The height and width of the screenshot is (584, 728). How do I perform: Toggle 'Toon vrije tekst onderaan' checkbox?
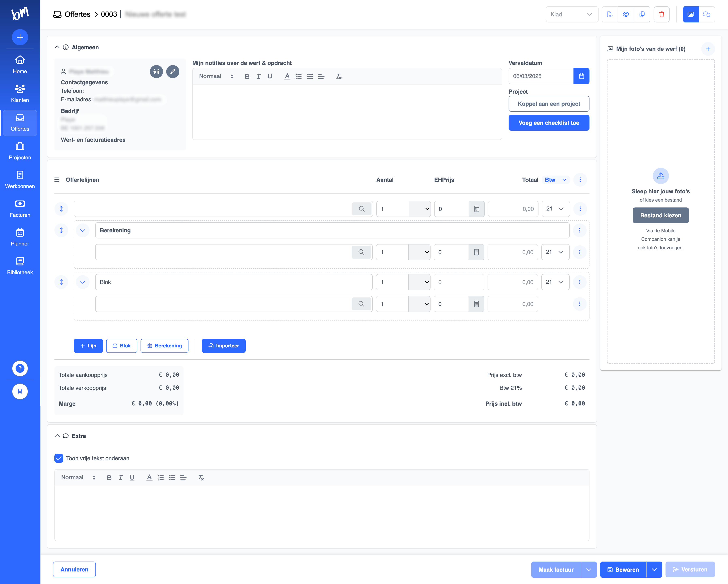pyautogui.click(x=59, y=458)
